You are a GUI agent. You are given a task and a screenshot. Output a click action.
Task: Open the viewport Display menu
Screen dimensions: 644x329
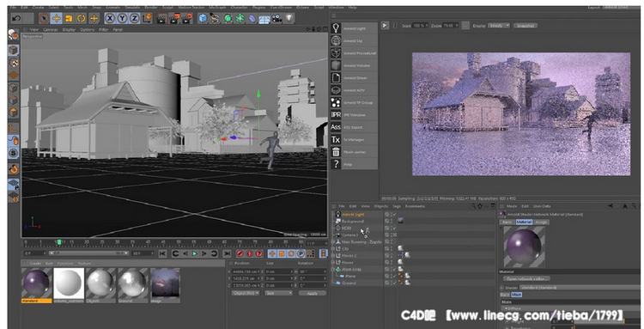click(69, 29)
